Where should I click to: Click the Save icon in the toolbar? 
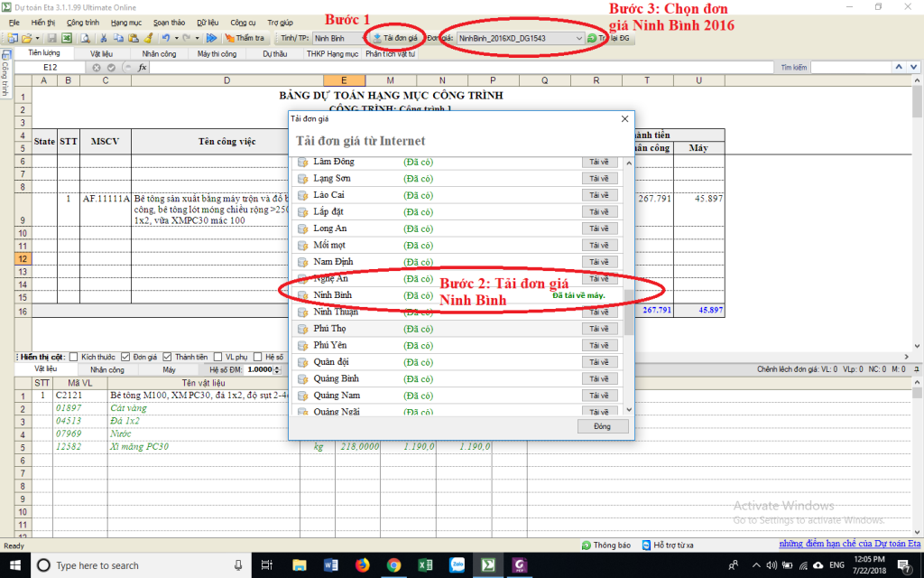51,39
